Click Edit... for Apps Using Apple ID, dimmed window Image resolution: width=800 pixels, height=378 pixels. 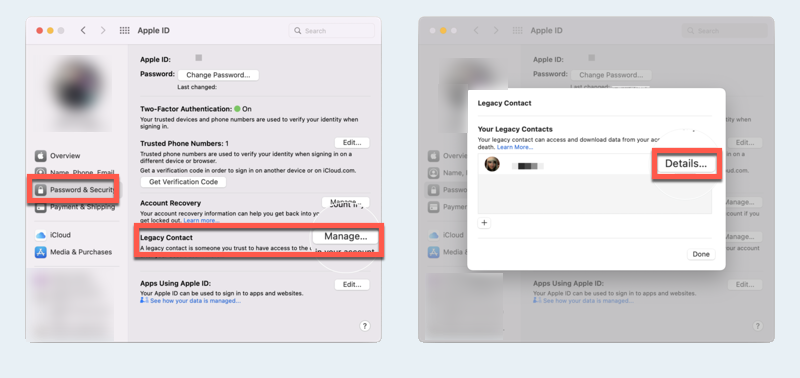[745, 285]
